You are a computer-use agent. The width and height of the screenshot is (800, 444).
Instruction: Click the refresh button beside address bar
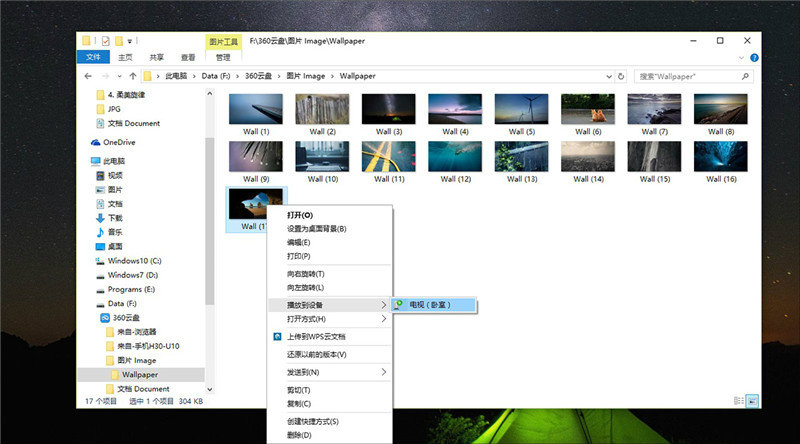coord(622,76)
